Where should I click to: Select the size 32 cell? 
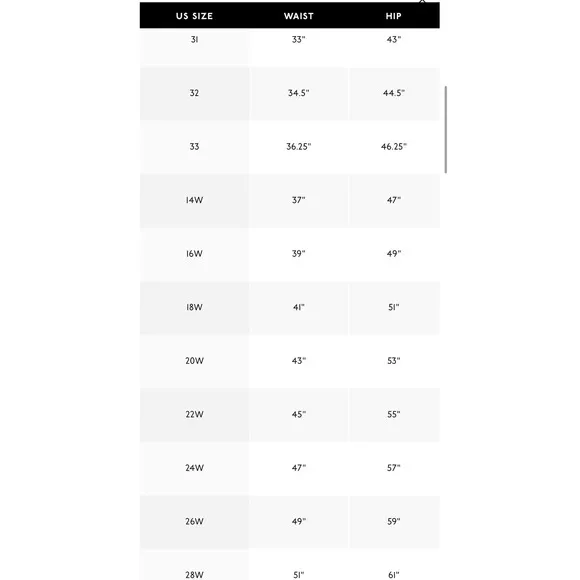point(194,93)
